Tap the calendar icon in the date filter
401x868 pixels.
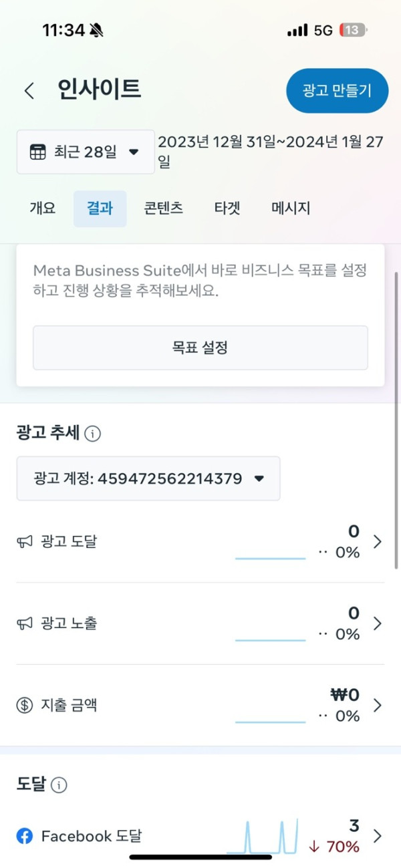pos(36,152)
